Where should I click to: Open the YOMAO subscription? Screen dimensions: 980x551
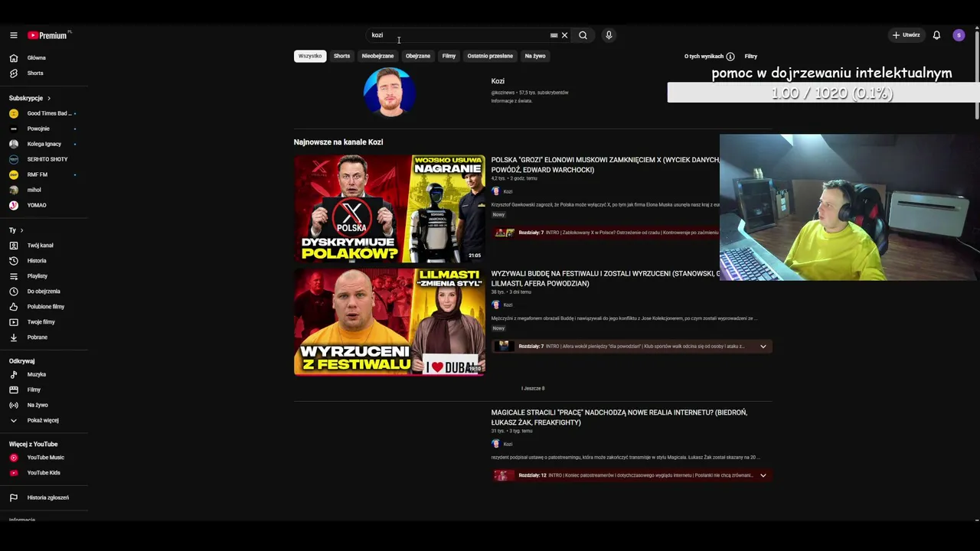[44, 205]
